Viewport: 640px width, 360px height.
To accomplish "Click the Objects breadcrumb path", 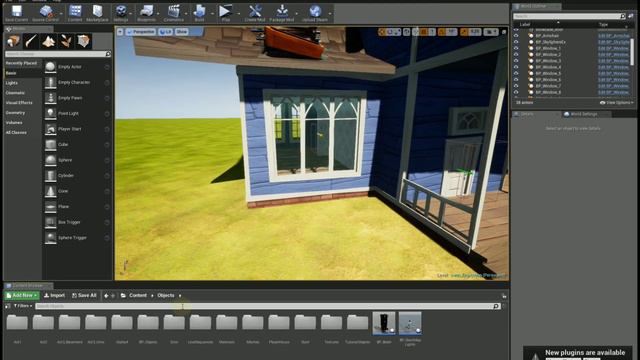I will click(166, 295).
